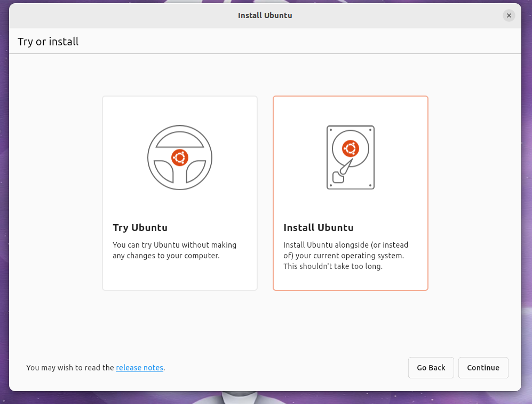Dismiss the installer window with the X button
The width and height of the screenshot is (532, 404).
pos(509,15)
